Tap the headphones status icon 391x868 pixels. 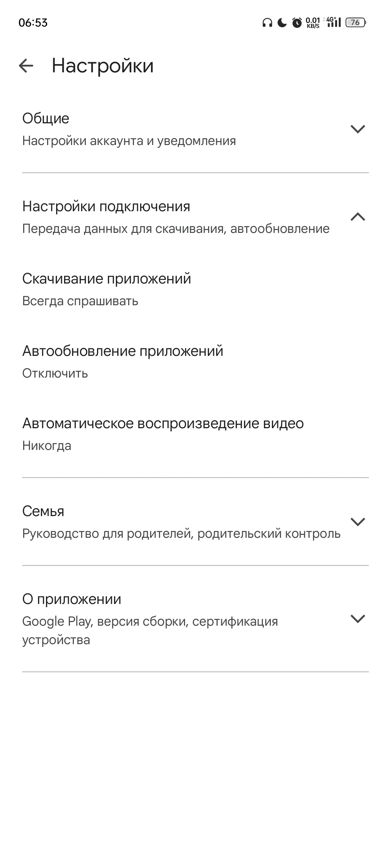[267, 23]
